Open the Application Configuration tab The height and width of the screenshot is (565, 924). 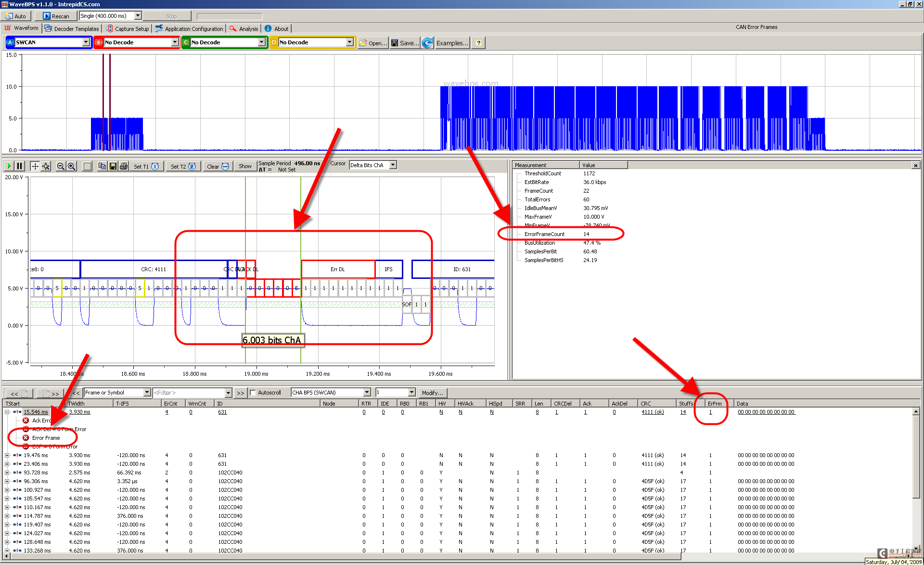click(x=189, y=29)
